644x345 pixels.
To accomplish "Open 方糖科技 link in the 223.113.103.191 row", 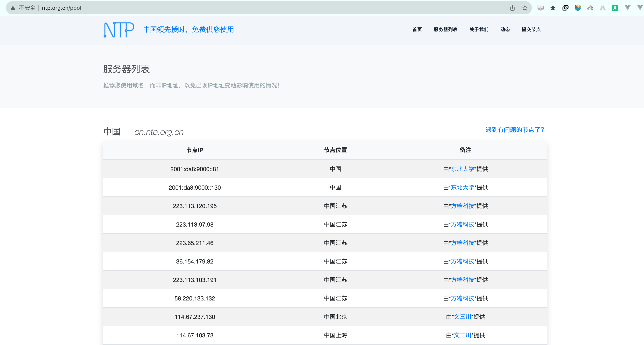I will 462,280.
